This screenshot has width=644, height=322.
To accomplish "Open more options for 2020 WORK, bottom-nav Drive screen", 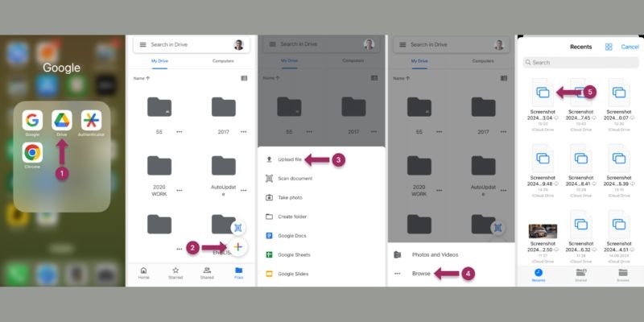I will [x=180, y=191].
